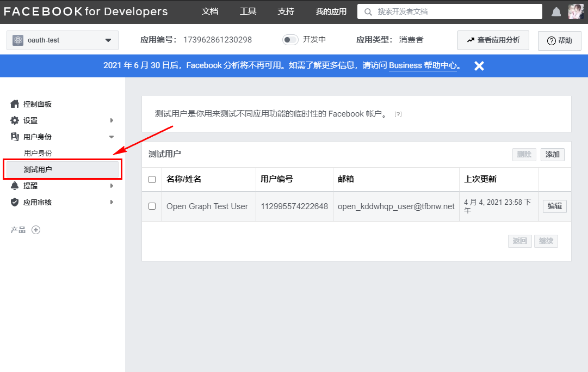
Task: Click the help question mark icon
Action: click(551, 40)
